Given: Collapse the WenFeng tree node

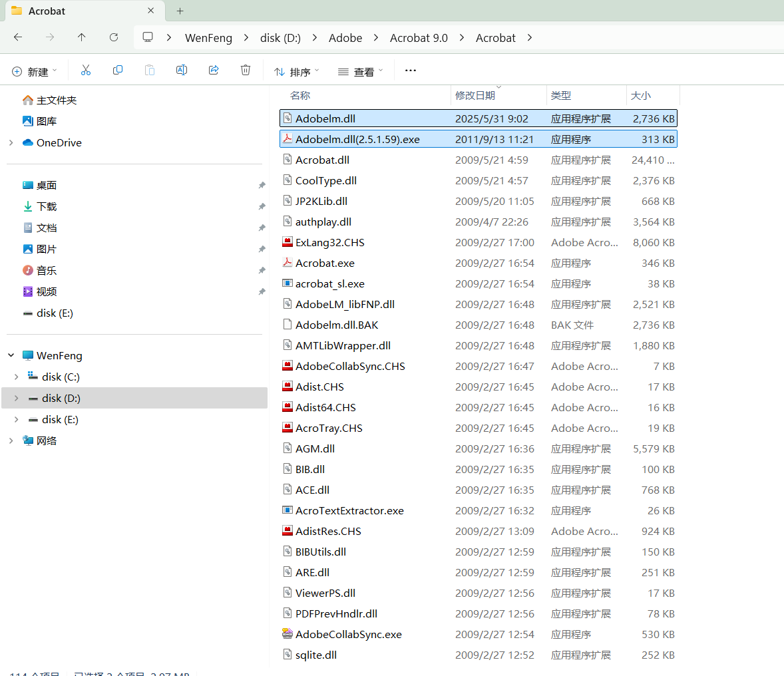Looking at the screenshot, I should click(11, 355).
